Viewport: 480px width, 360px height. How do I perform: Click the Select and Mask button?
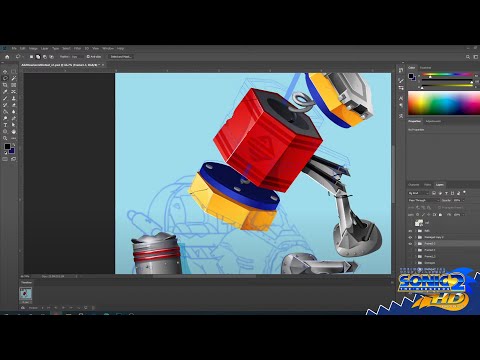coord(121,57)
